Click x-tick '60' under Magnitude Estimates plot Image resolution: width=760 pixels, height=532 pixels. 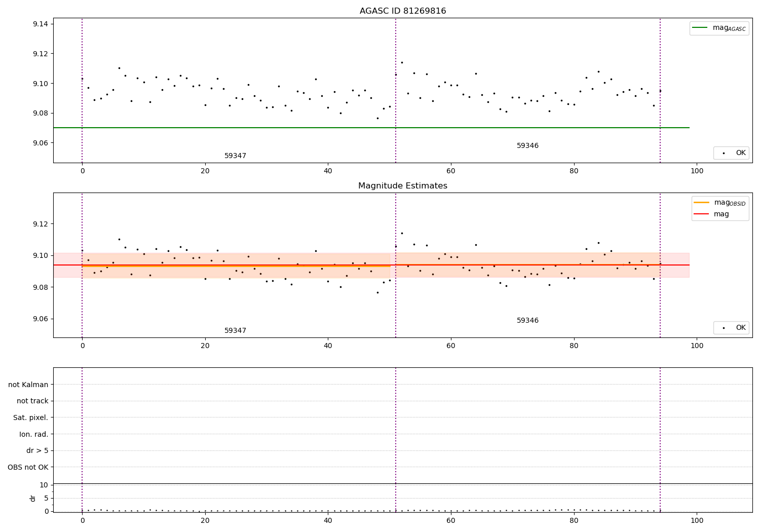tap(451, 346)
